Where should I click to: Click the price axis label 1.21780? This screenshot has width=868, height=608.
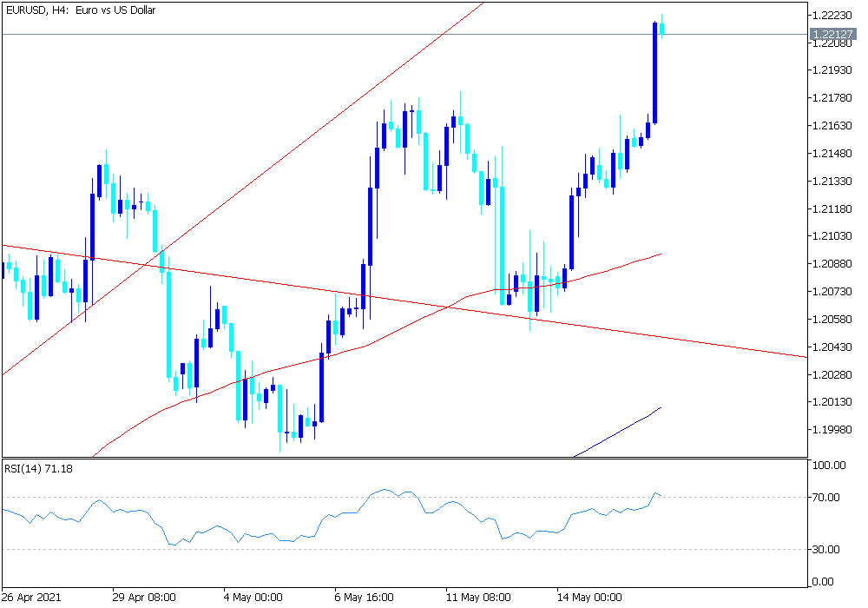[x=832, y=98]
